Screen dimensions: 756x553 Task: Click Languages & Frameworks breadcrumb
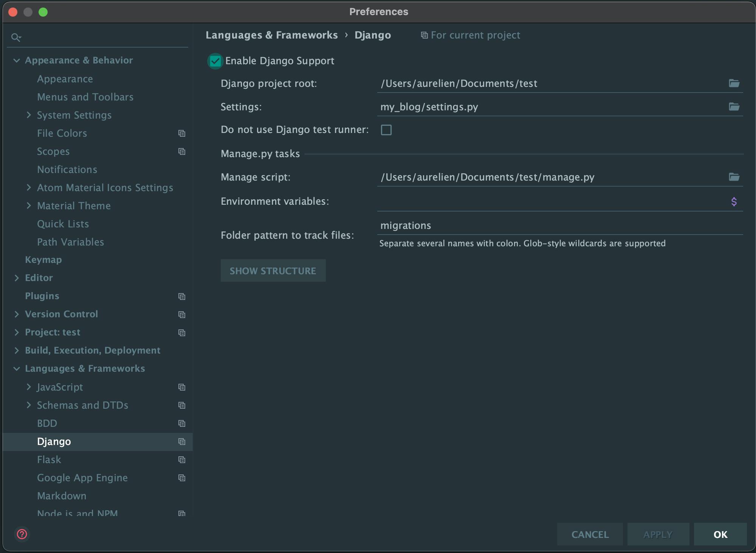tap(272, 35)
